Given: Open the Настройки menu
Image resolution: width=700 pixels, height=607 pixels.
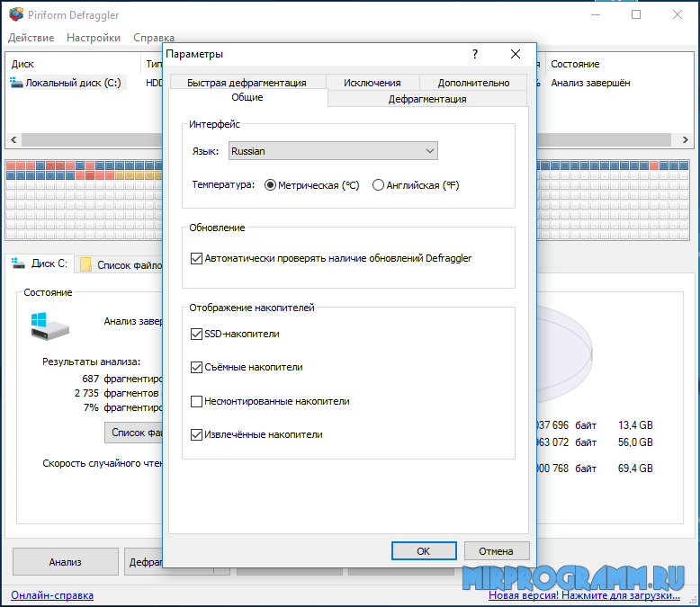Looking at the screenshot, I should pyautogui.click(x=94, y=38).
